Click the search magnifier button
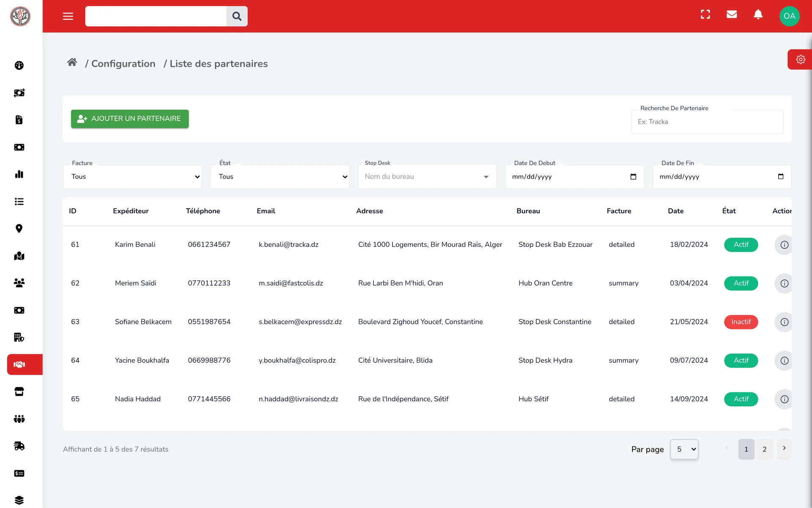Screen dimensions: 812x508 [237, 16]
